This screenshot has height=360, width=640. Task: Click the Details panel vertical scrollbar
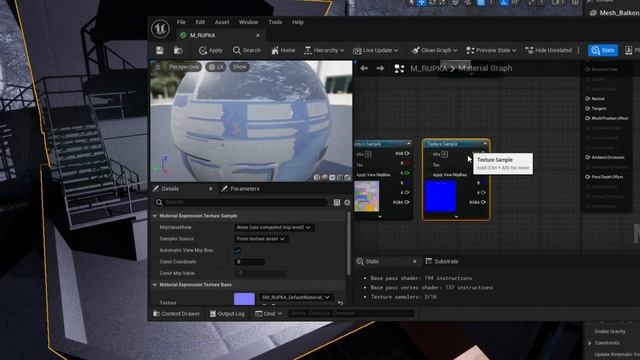(x=349, y=243)
